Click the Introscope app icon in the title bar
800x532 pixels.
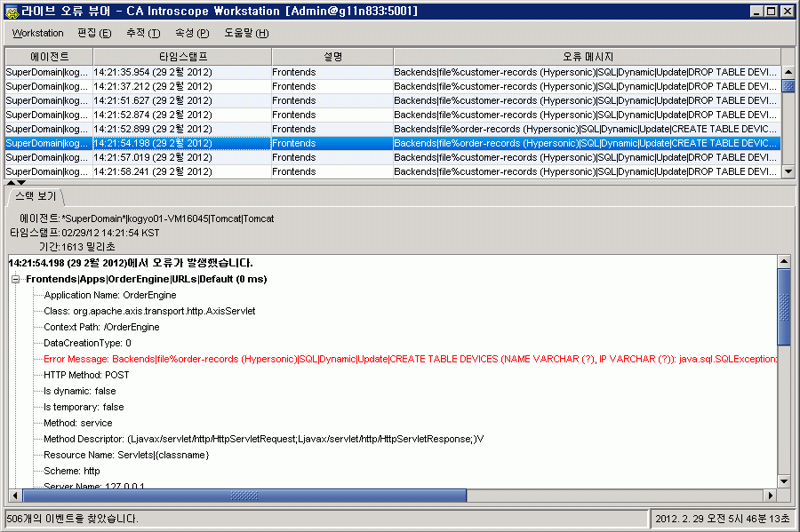click(x=12, y=12)
